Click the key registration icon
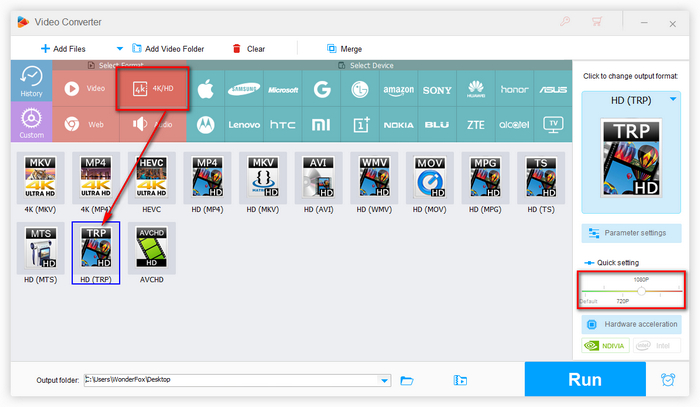 565,21
